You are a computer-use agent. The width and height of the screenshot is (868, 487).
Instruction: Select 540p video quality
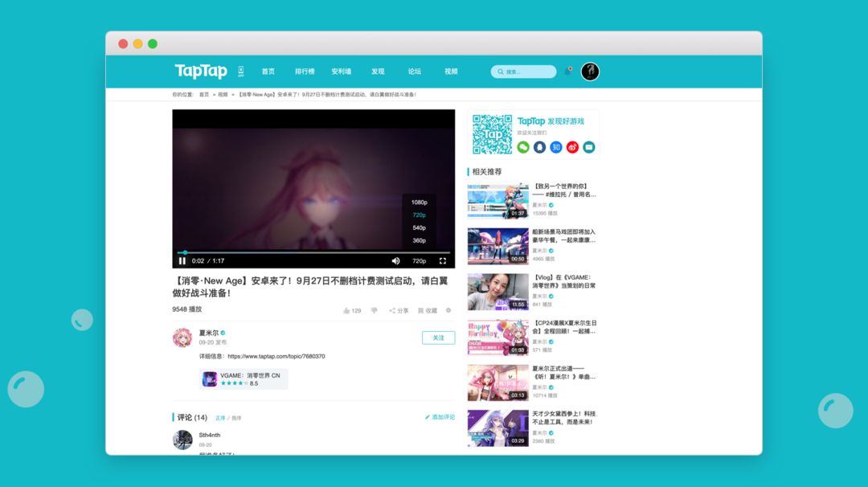pos(419,227)
